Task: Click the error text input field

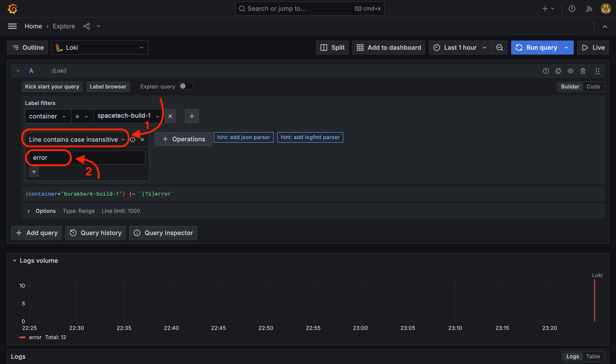Action: click(x=87, y=158)
